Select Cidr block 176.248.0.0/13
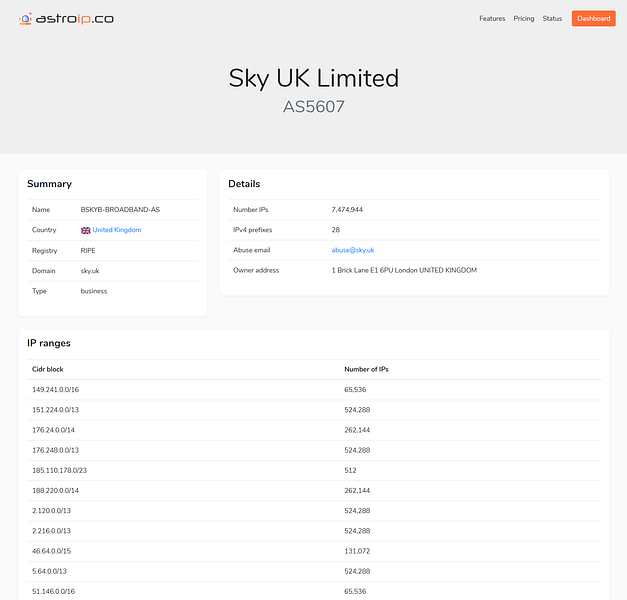The width and height of the screenshot is (627, 600). click(x=55, y=450)
